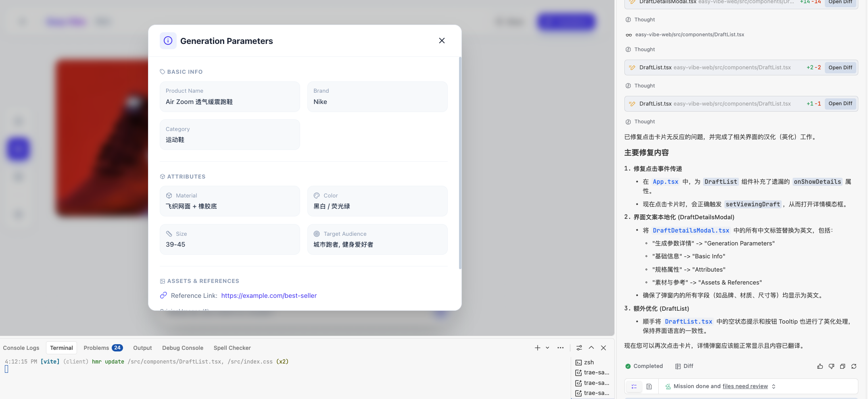The height and width of the screenshot is (399, 868).
Task: Copy the AI response using copy icon
Action: tap(843, 366)
